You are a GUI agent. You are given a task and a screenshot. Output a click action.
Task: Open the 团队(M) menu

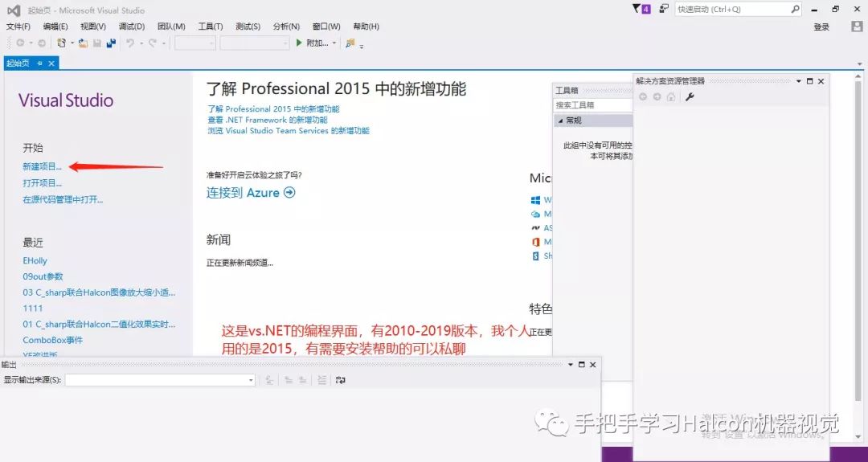[x=171, y=26]
